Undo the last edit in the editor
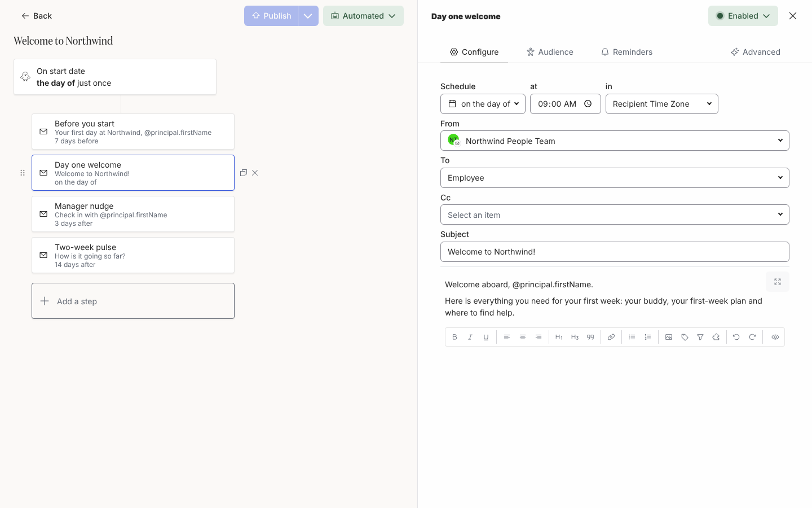 pyautogui.click(x=736, y=337)
